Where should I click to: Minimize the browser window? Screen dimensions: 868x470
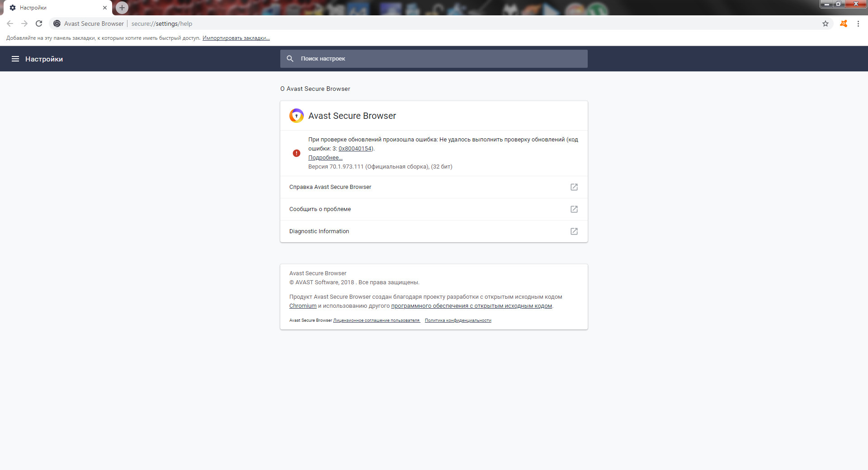[x=826, y=4]
